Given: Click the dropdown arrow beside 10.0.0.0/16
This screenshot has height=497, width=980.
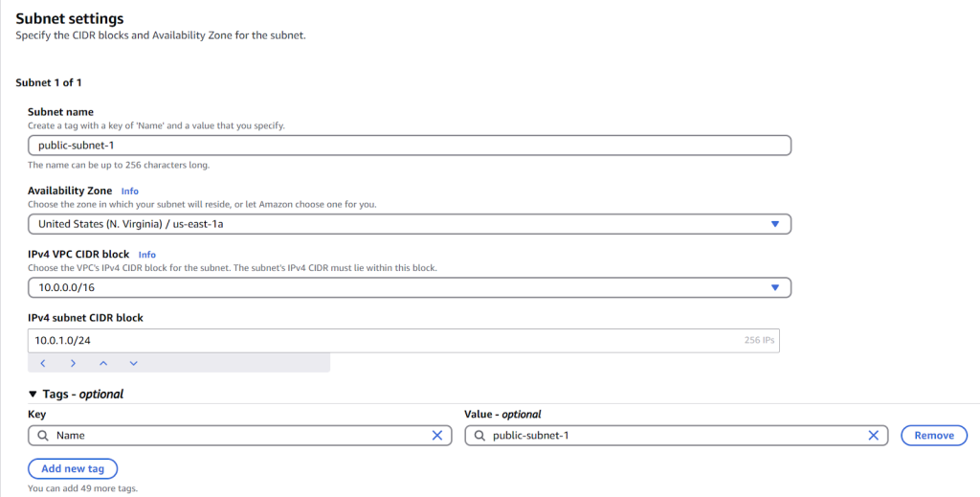Looking at the screenshot, I should tap(775, 287).
